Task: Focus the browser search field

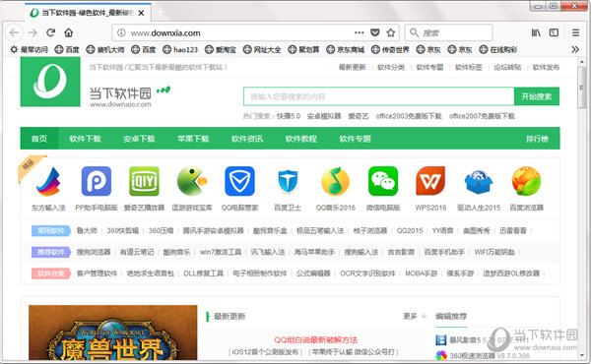Action: click(448, 32)
